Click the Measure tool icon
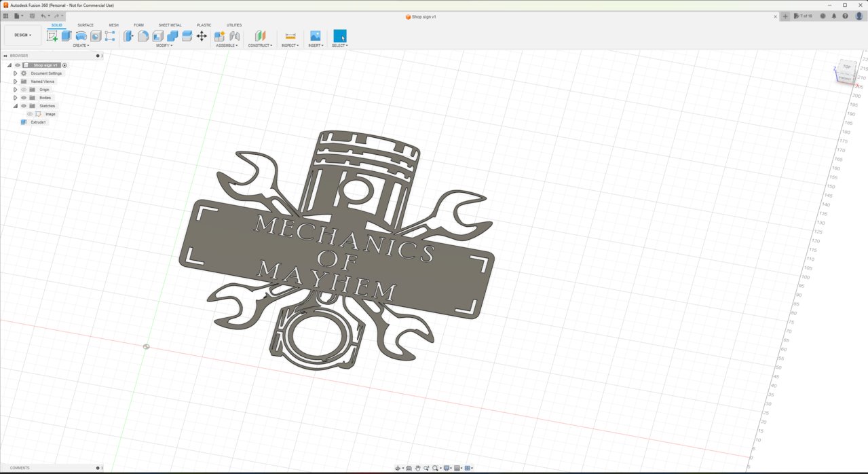The height and width of the screenshot is (474, 868). tap(290, 36)
